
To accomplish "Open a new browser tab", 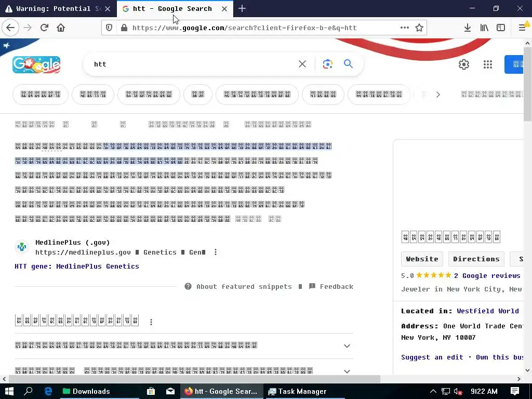I will coord(242,8).
